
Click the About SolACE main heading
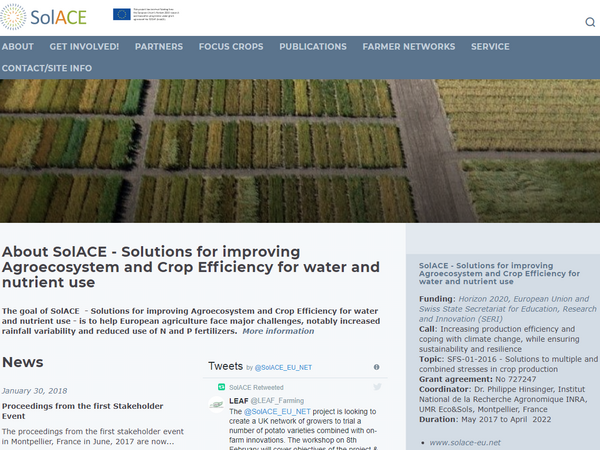click(x=191, y=267)
